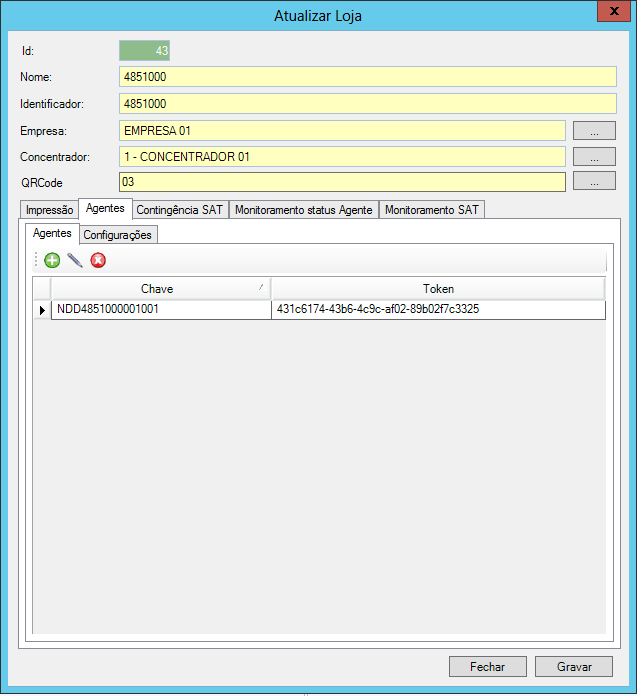Open QRCode lookup ellipsis button
637x696 pixels.
pos(594,181)
